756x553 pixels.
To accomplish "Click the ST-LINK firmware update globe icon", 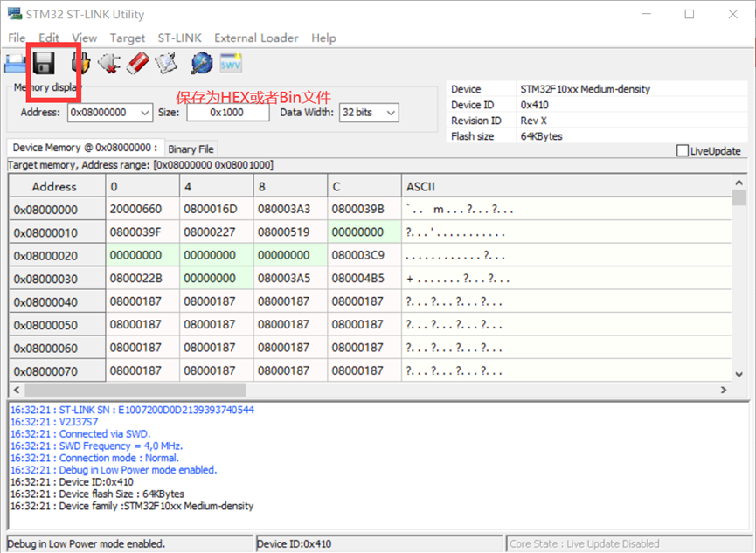I will coord(202,63).
